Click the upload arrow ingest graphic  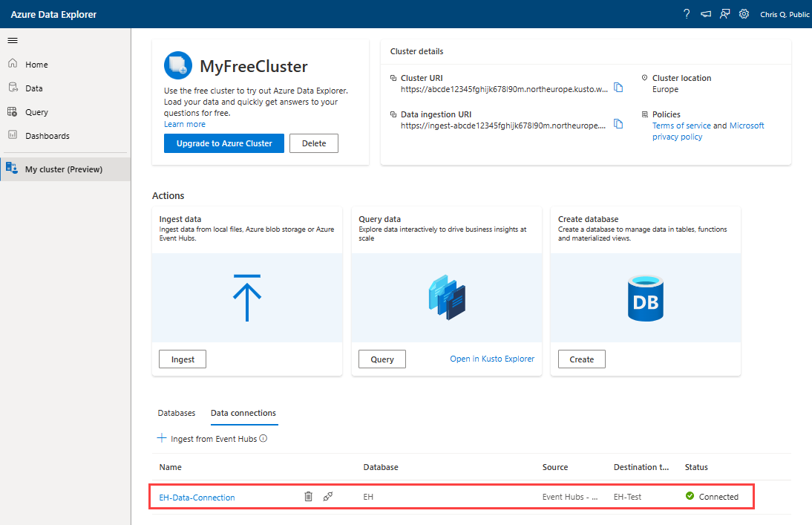[x=247, y=298]
